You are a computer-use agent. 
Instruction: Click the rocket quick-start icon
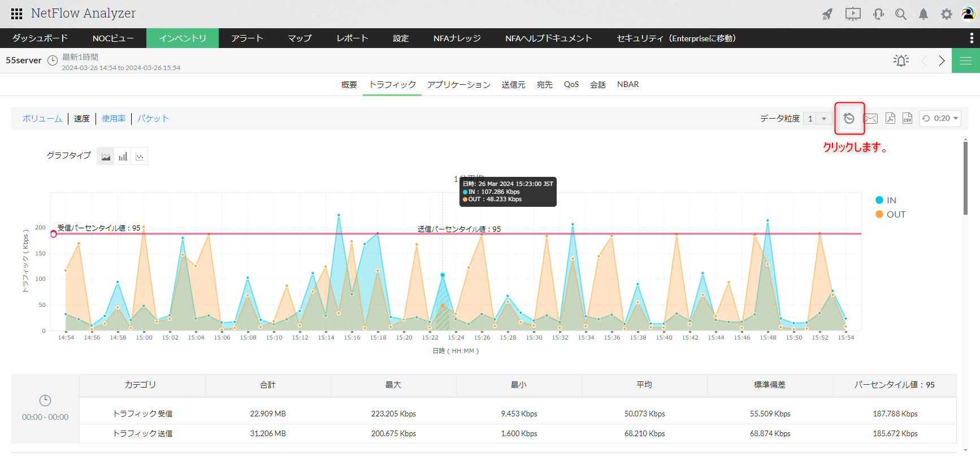(x=827, y=14)
